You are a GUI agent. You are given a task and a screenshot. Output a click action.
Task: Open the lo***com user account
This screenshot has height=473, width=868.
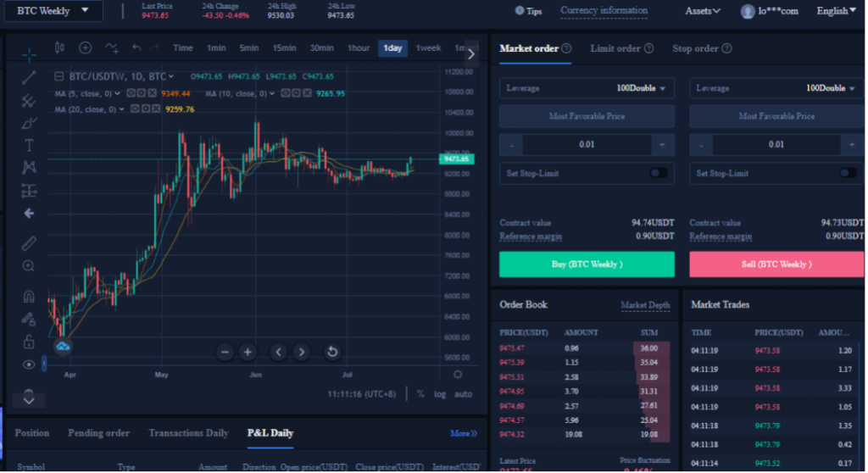click(770, 11)
